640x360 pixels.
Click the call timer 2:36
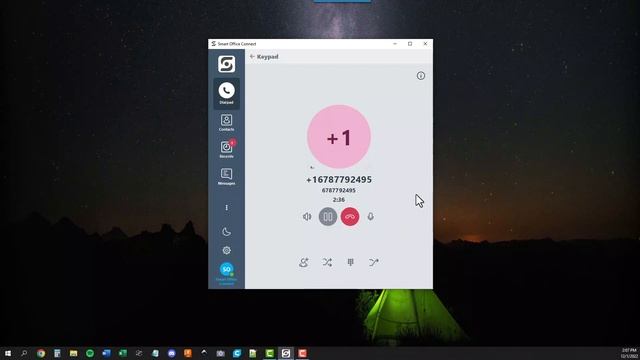point(339,200)
